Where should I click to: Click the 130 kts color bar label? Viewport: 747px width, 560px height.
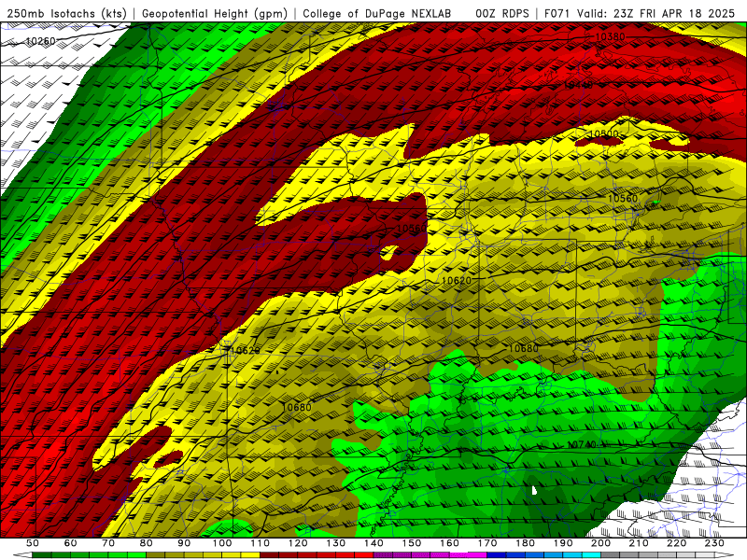pos(336,543)
